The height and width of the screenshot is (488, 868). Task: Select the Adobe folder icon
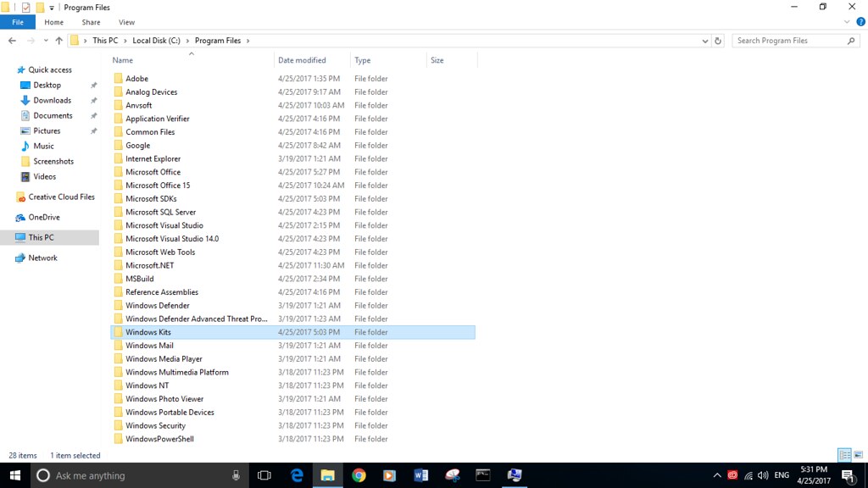click(118, 79)
